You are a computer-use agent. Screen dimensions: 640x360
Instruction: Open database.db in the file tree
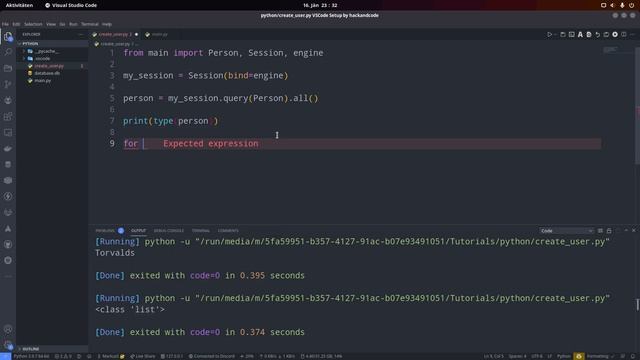[x=47, y=73]
